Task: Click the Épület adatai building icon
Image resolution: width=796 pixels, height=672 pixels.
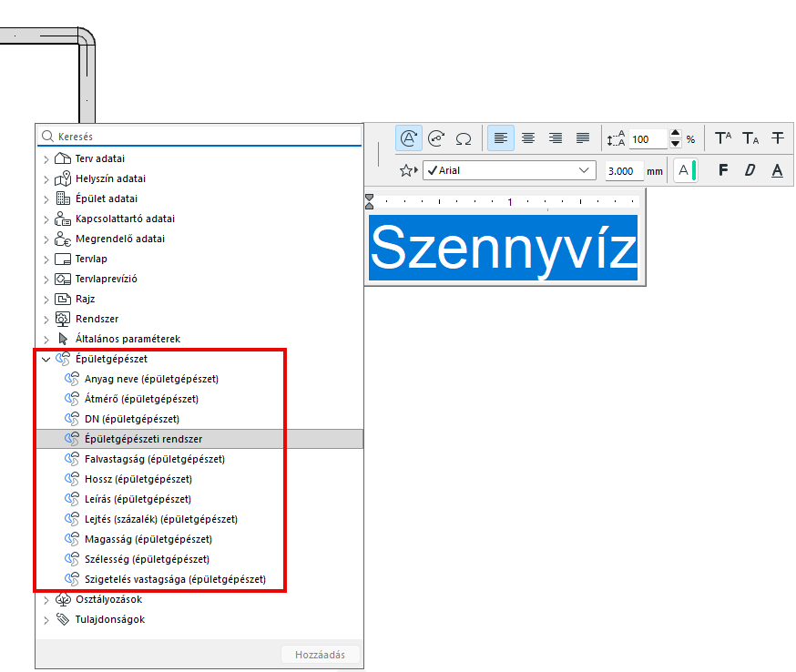Action: point(63,198)
